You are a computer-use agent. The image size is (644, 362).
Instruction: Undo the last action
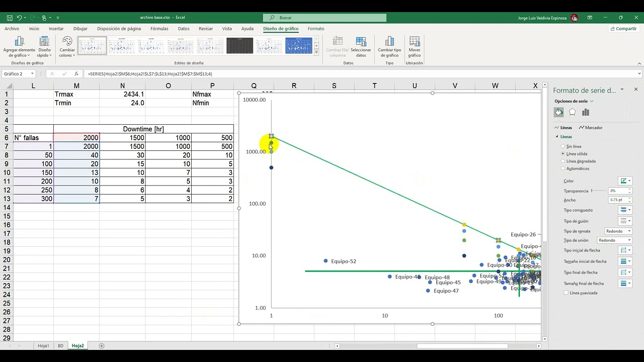tap(19, 18)
